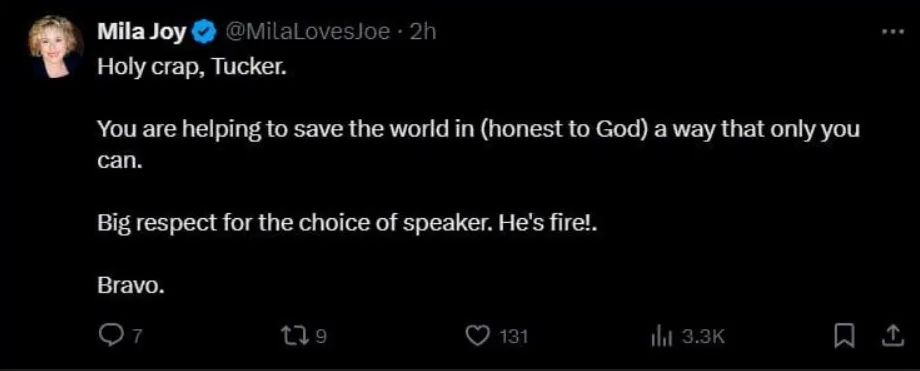Bookmark this tweet with the bookmark icon
The width and height of the screenshot is (920, 371).
point(844,336)
